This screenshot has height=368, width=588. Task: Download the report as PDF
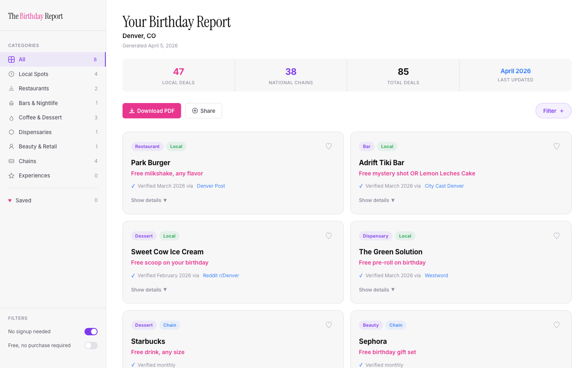coord(152,111)
